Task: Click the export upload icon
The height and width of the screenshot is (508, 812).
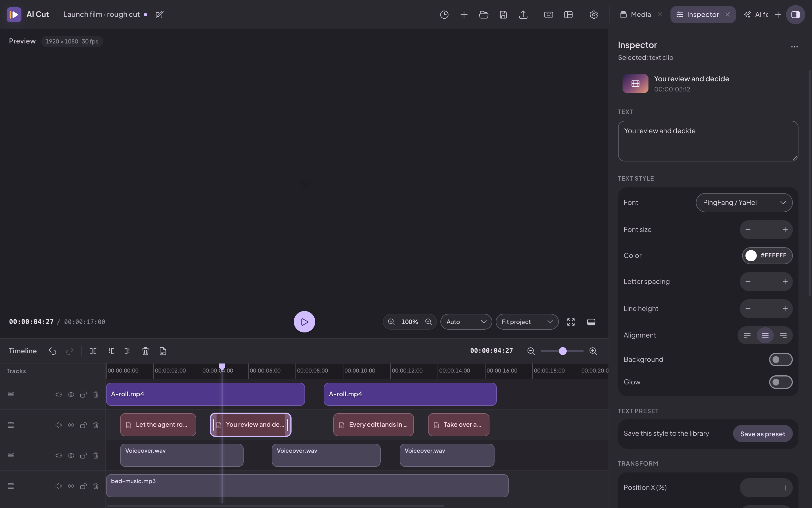Action: pyautogui.click(x=523, y=14)
